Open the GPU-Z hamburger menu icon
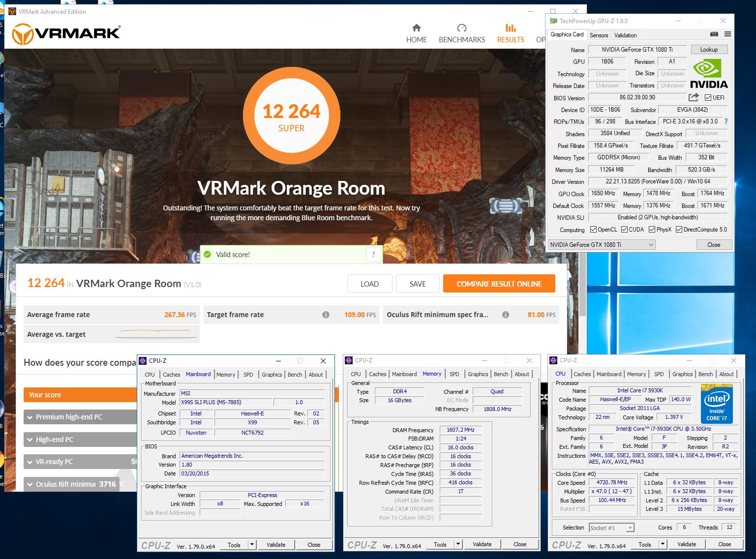 (727, 34)
